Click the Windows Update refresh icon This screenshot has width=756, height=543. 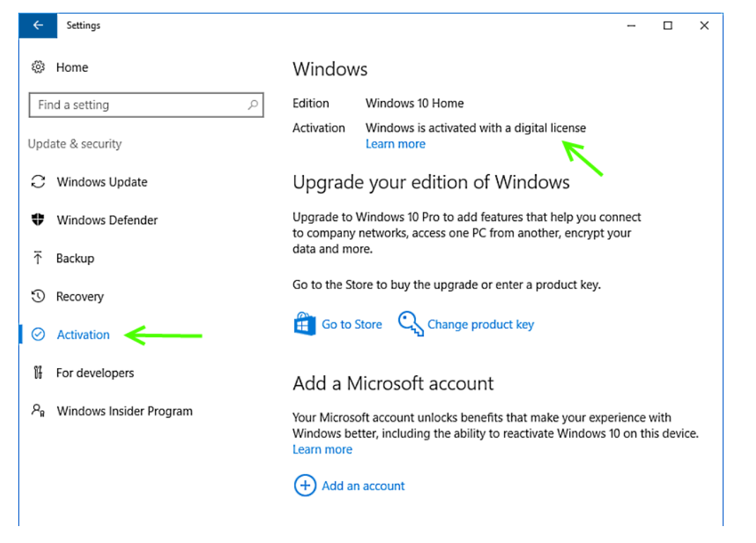(x=38, y=182)
